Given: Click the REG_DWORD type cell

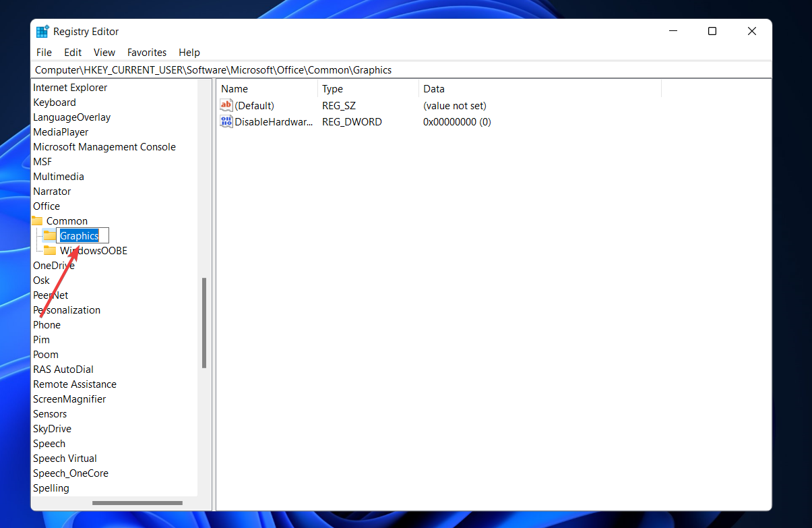Looking at the screenshot, I should pyautogui.click(x=352, y=122).
